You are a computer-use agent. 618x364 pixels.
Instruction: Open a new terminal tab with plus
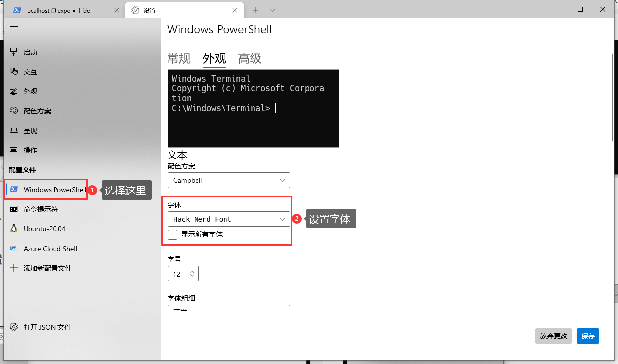(x=255, y=10)
